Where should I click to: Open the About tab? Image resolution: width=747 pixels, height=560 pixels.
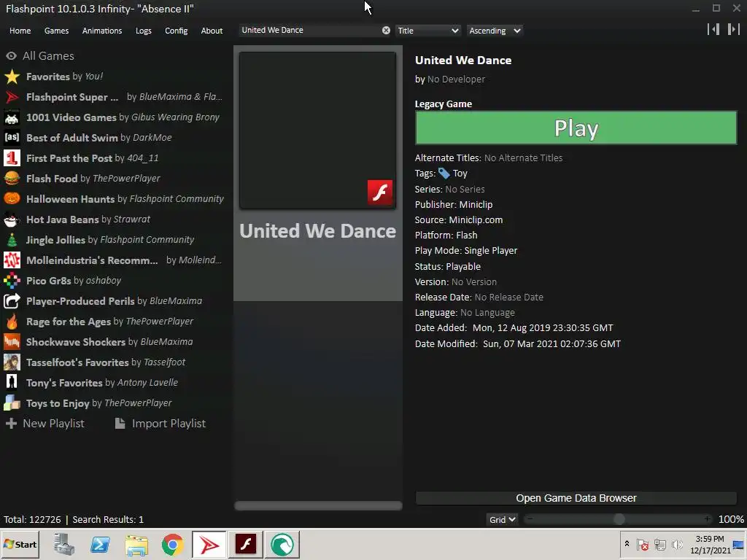coord(212,31)
